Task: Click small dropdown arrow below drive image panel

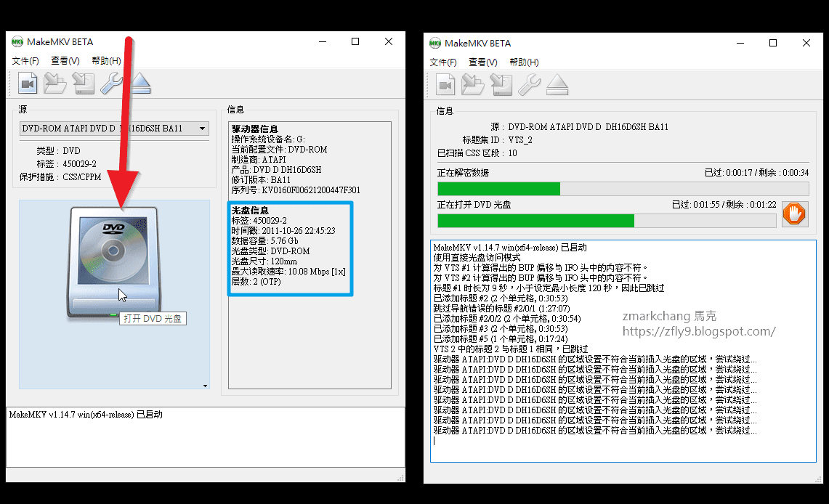Action: (x=205, y=386)
